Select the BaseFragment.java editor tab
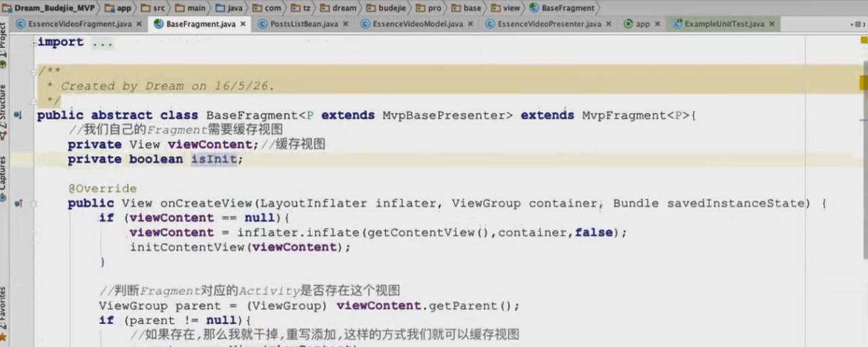 click(201, 24)
